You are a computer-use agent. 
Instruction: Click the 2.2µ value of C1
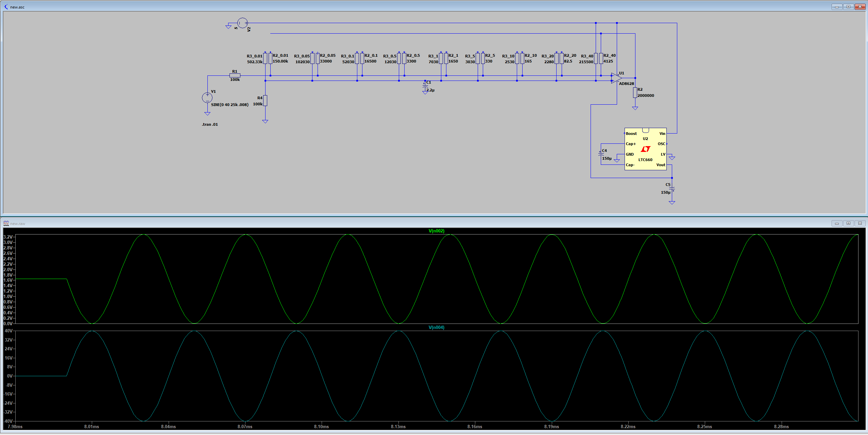(x=430, y=90)
